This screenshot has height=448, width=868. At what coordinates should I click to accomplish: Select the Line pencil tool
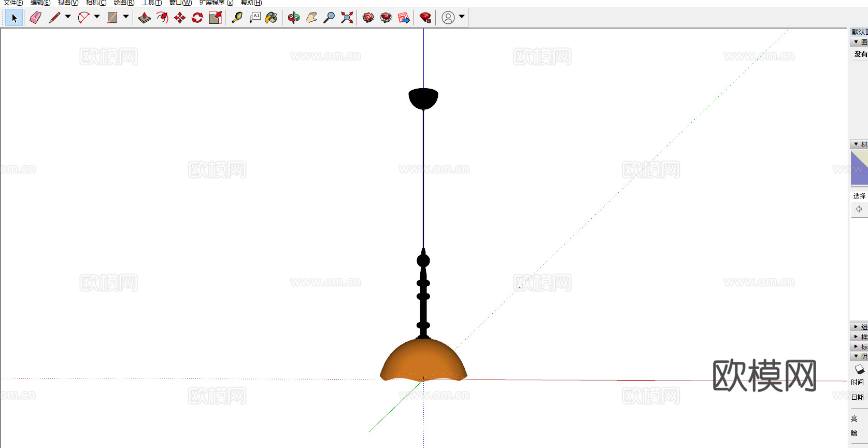point(54,18)
